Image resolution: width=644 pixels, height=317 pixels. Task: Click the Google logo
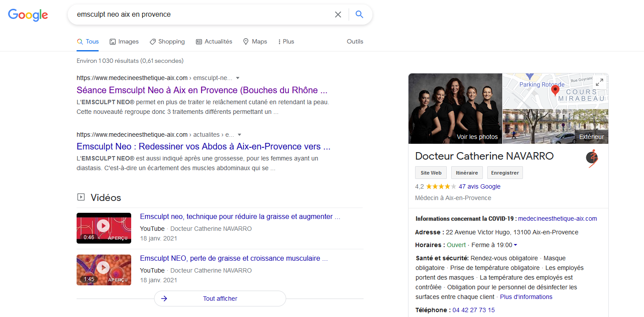(x=28, y=15)
